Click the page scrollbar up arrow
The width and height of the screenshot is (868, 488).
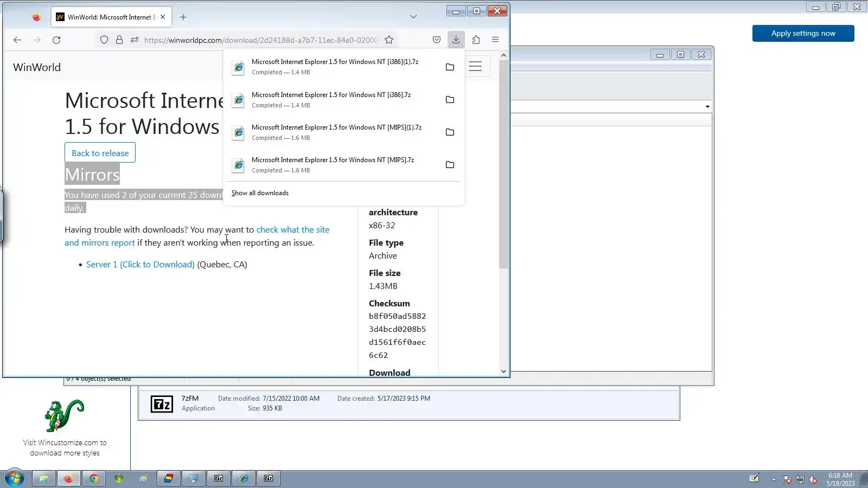point(503,55)
